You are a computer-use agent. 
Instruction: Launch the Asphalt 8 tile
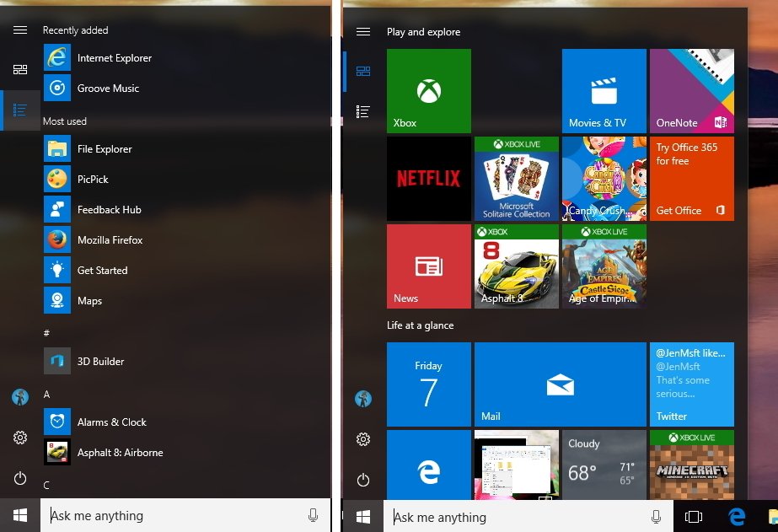coord(517,266)
